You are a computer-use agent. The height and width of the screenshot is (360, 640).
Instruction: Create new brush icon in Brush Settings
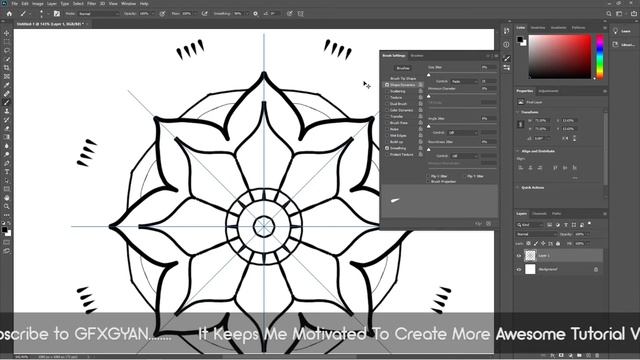coord(489,224)
